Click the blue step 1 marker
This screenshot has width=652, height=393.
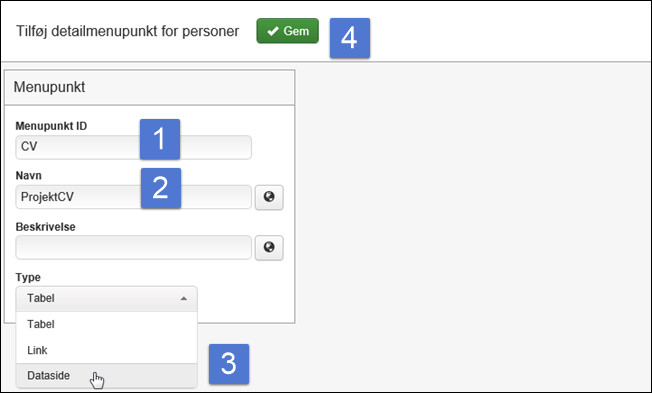pos(160,139)
